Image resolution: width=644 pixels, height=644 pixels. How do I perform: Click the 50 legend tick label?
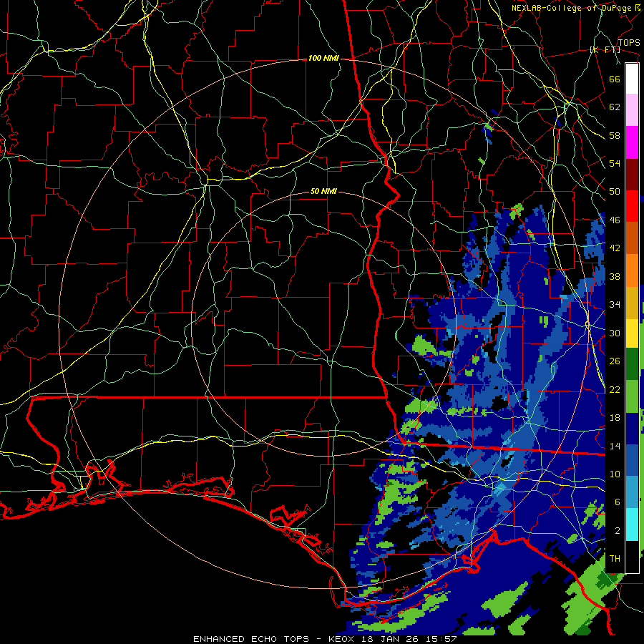(x=615, y=192)
